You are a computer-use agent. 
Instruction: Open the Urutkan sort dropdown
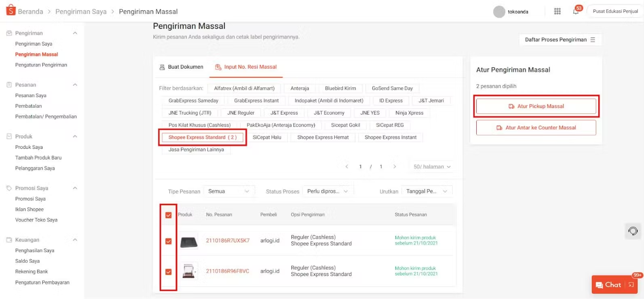pos(427,191)
